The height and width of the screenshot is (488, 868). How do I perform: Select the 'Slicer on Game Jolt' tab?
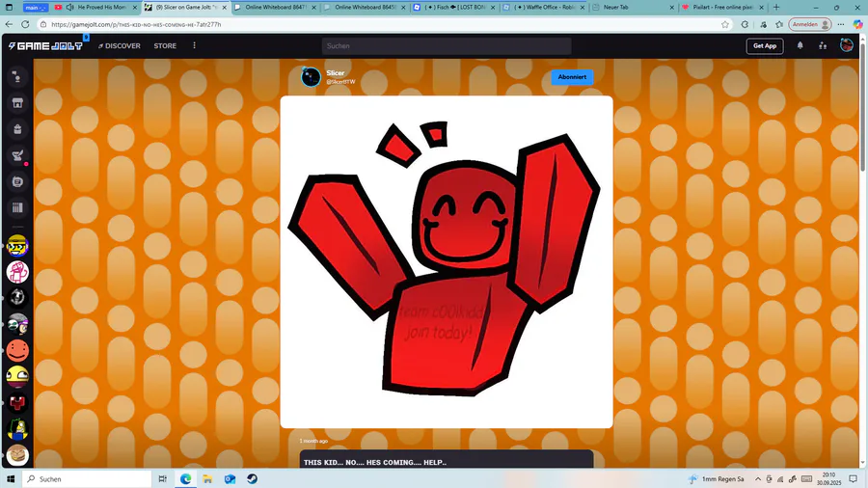(x=185, y=7)
